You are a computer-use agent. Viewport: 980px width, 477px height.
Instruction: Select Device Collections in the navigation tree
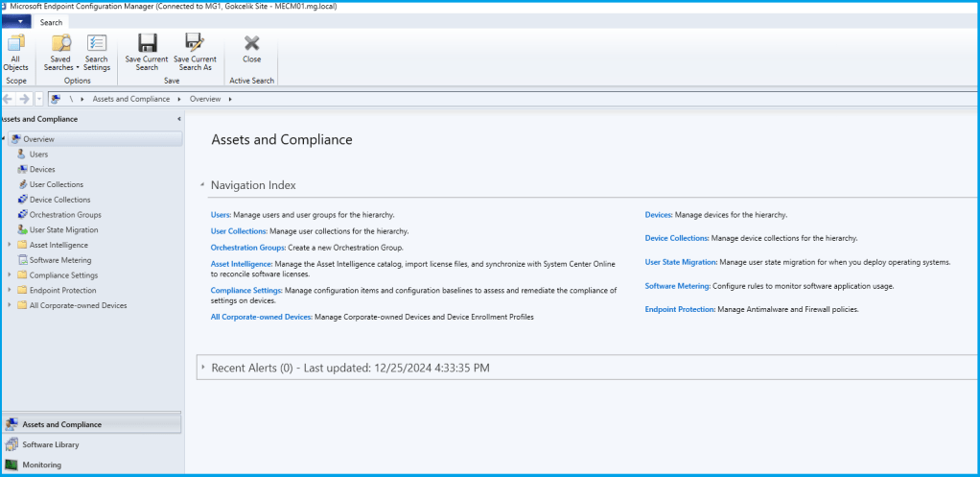click(59, 200)
